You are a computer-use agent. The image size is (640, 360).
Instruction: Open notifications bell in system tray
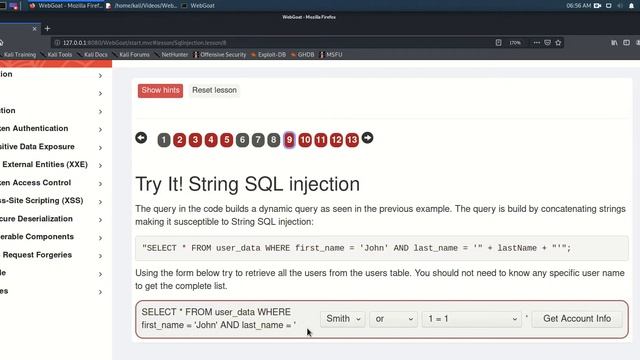click(x=631, y=6)
